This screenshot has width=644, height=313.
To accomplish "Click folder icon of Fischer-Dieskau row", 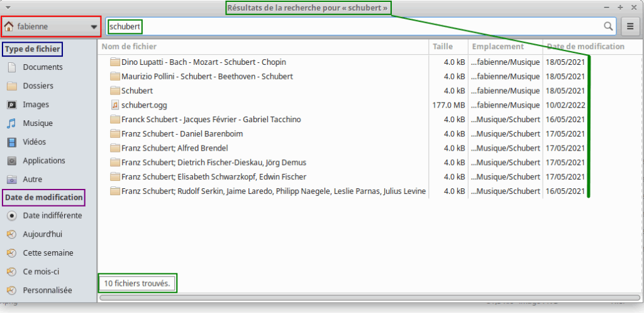I will tap(114, 162).
